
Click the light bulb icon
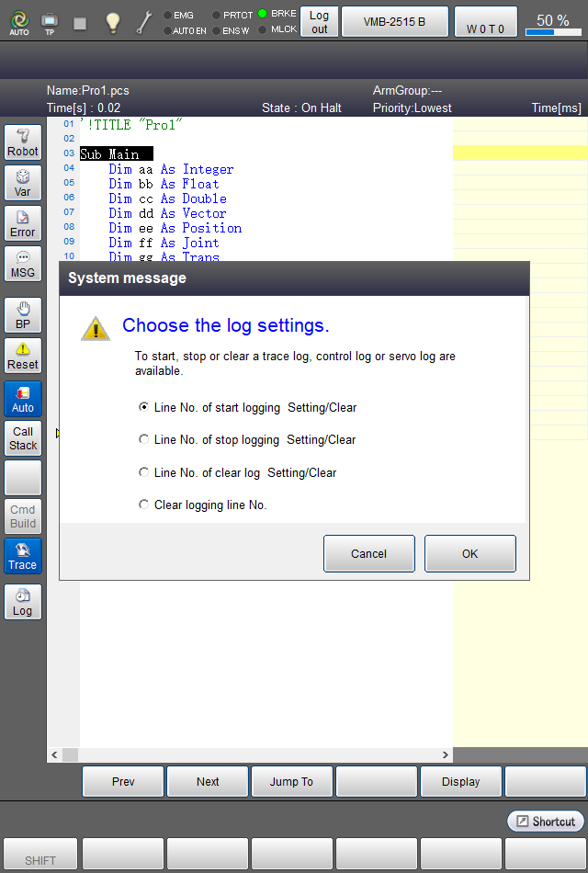pyautogui.click(x=112, y=22)
